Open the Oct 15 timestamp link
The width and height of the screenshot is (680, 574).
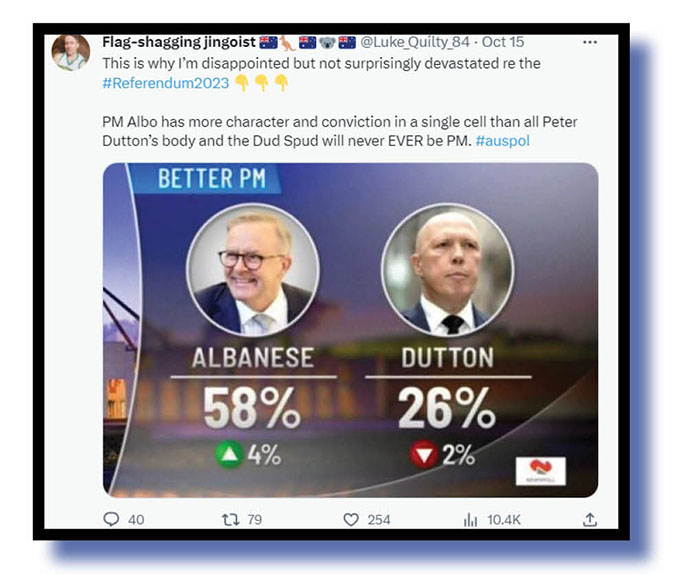pyautogui.click(x=503, y=42)
